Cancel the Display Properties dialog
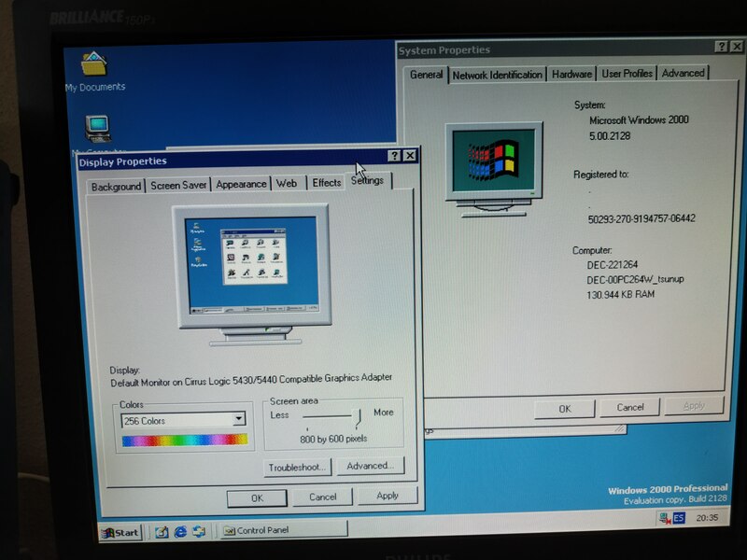747x560 pixels. click(x=322, y=497)
